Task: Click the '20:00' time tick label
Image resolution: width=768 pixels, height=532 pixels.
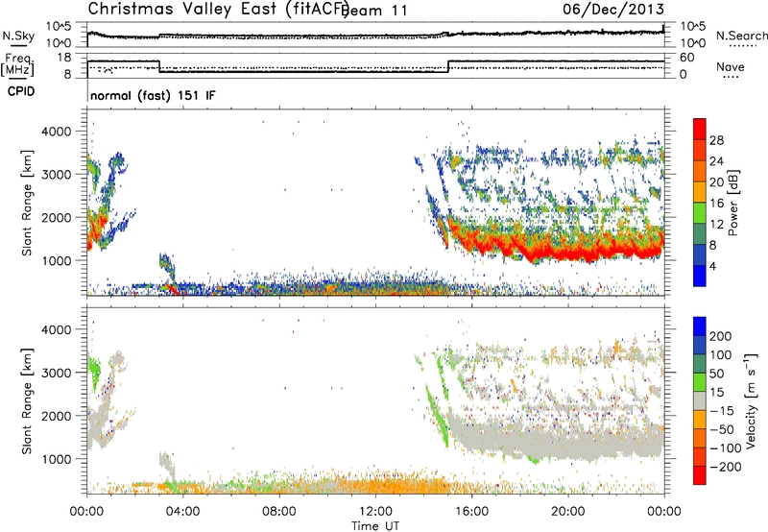Action: pos(568,512)
